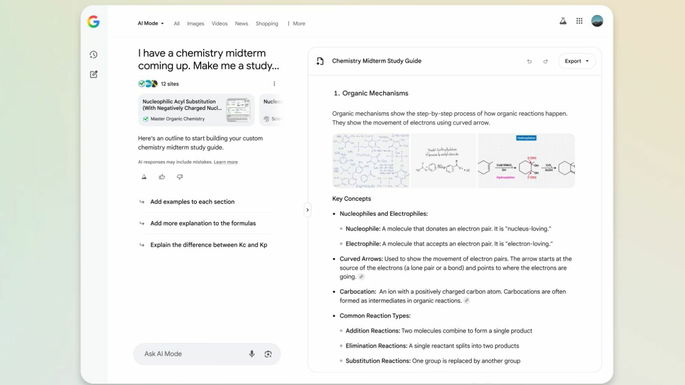Click 'Nucleophile:' definition line
Viewport: 685px width, 385px height.
click(x=448, y=229)
